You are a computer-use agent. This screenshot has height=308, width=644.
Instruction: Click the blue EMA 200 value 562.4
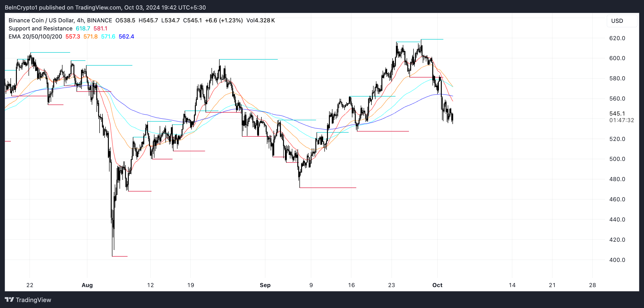[126, 37]
